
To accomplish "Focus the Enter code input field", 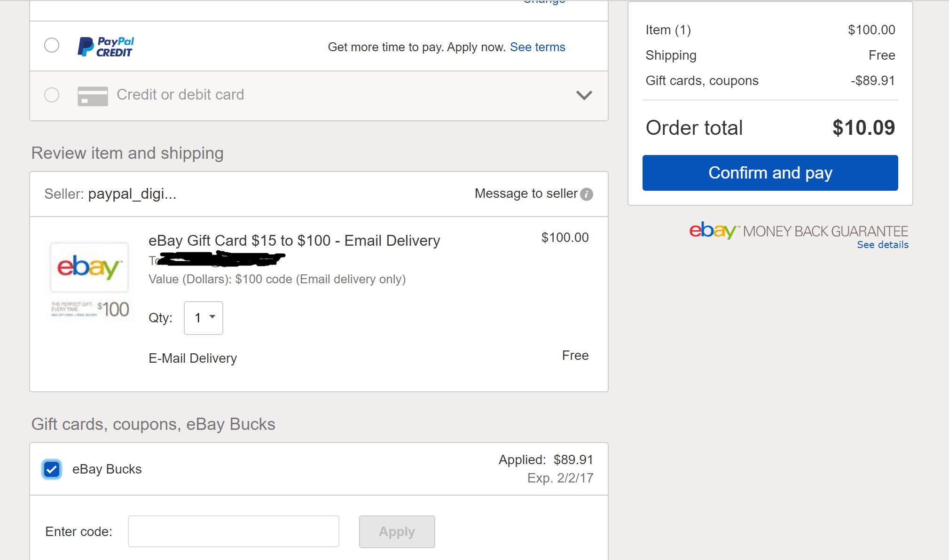I will click(x=234, y=531).
